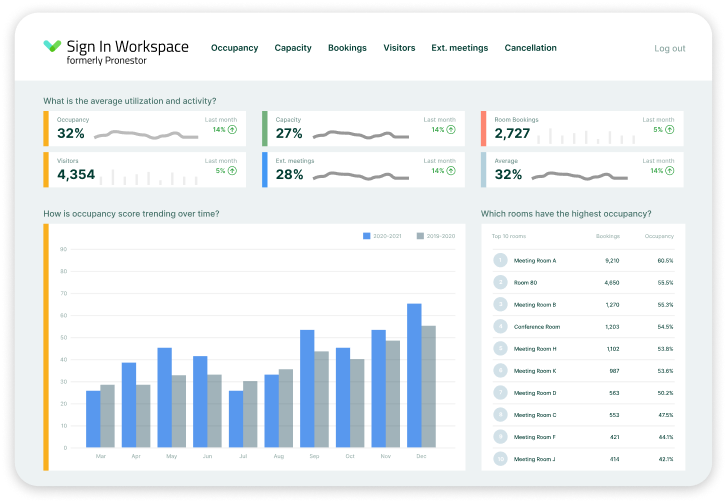Click the Visitors card up-arrow trend icon

point(232,171)
